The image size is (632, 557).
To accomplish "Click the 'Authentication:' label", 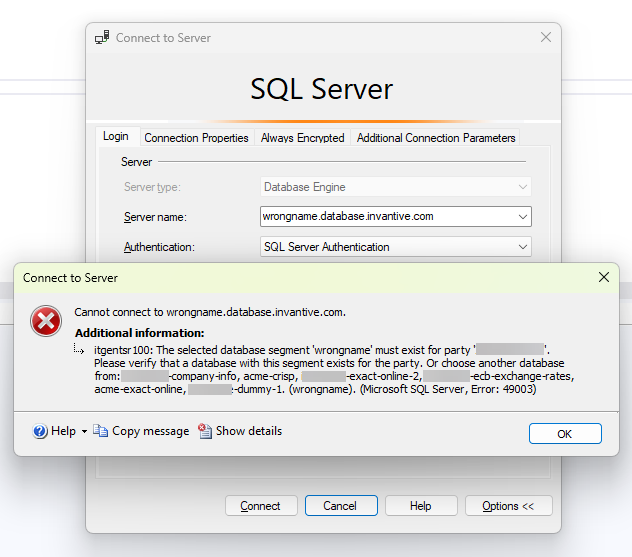I will point(159,247).
